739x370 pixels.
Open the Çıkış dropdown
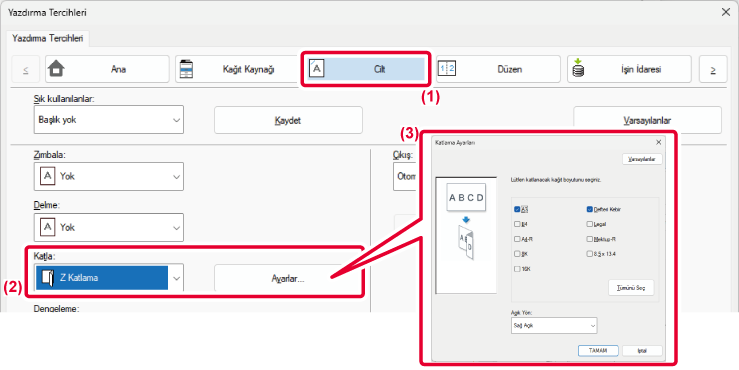click(x=404, y=177)
